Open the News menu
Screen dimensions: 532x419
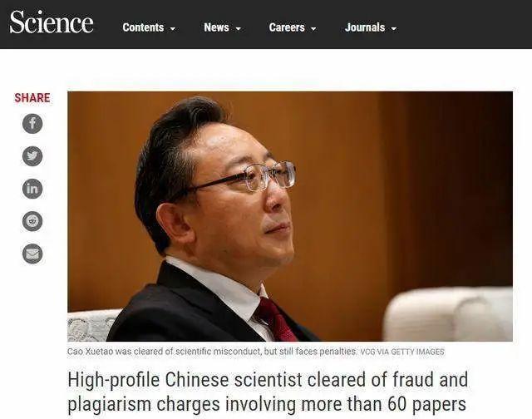(222, 27)
